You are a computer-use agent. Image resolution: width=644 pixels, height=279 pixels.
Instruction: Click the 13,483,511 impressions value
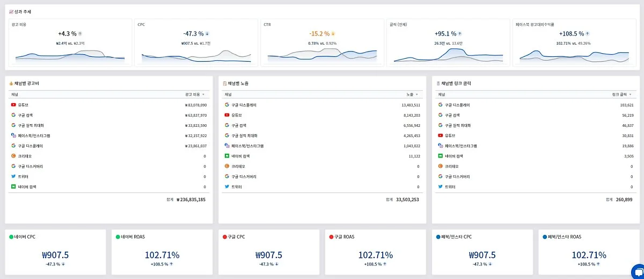coord(411,105)
